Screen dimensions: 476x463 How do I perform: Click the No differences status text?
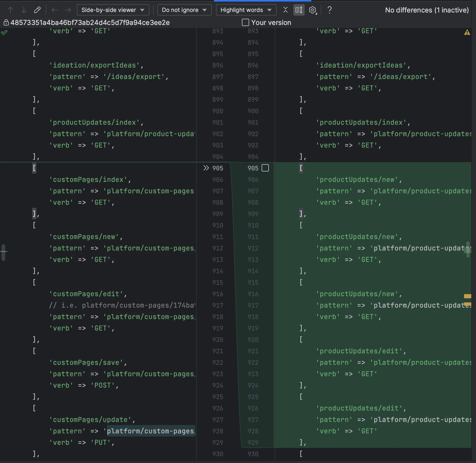click(x=427, y=10)
